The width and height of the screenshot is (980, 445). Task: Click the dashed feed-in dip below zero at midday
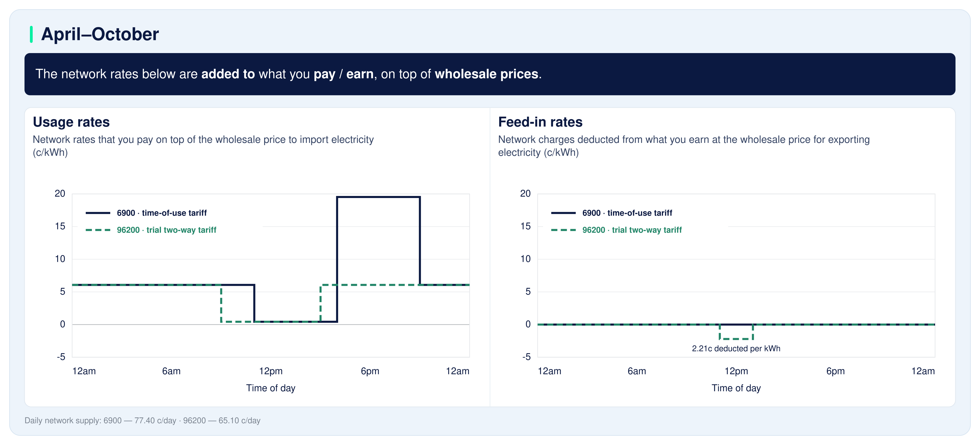point(736,339)
